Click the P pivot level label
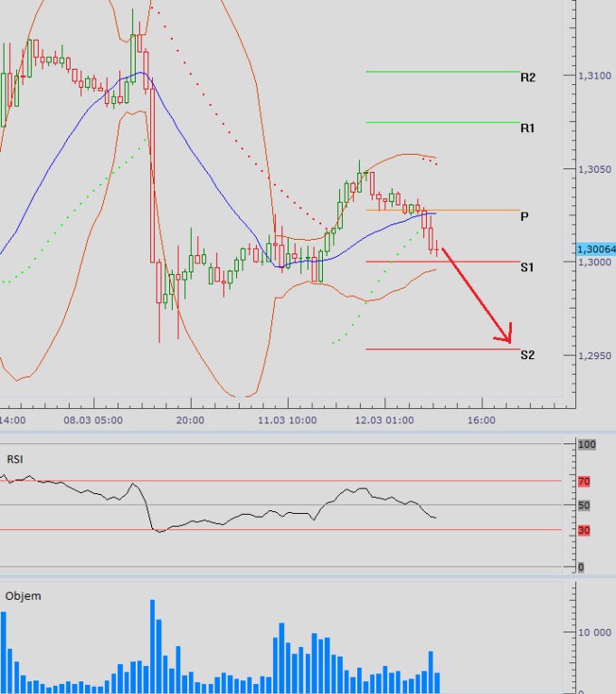This screenshot has width=616, height=694. coord(525,216)
